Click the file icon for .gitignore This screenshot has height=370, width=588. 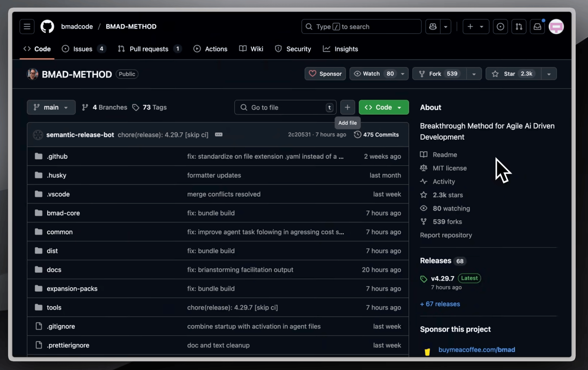point(39,326)
